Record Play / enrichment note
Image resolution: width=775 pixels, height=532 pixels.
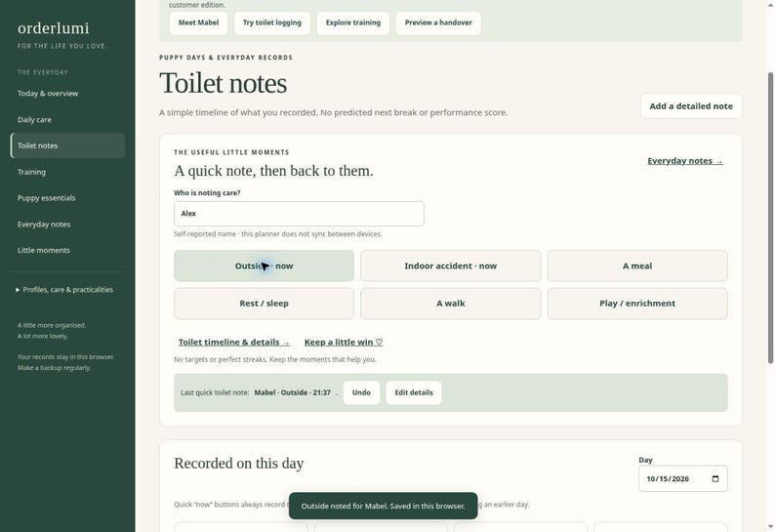click(x=637, y=304)
